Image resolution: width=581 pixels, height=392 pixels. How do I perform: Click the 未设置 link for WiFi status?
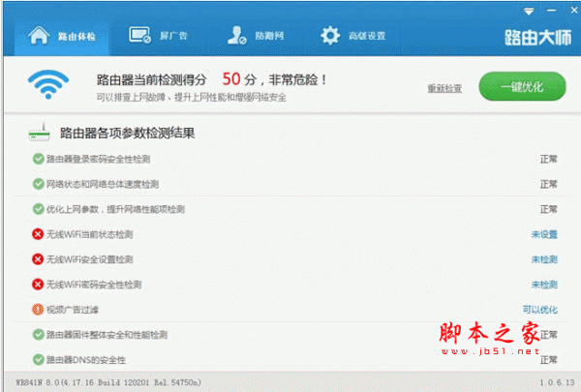[x=544, y=234]
